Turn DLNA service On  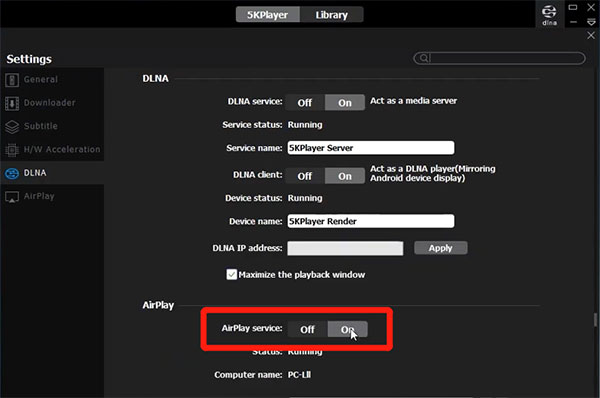point(345,103)
